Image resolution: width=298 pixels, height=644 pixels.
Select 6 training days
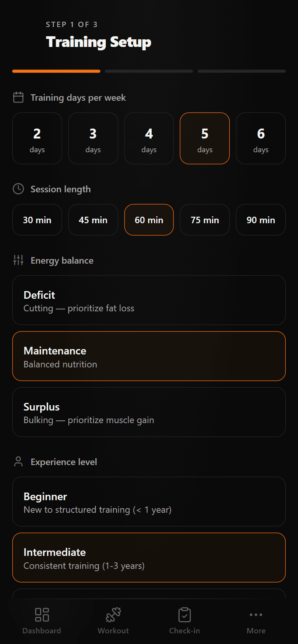(x=261, y=138)
